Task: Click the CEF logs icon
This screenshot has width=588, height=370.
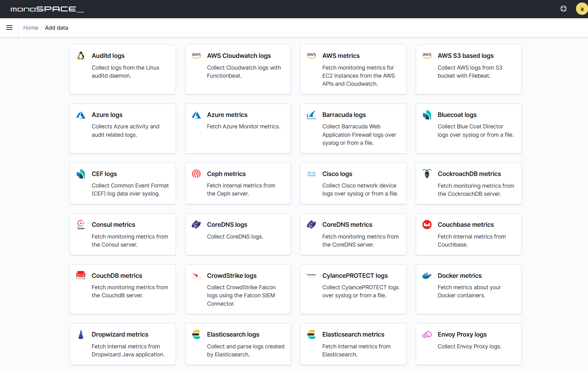Action: click(x=81, y=174)
